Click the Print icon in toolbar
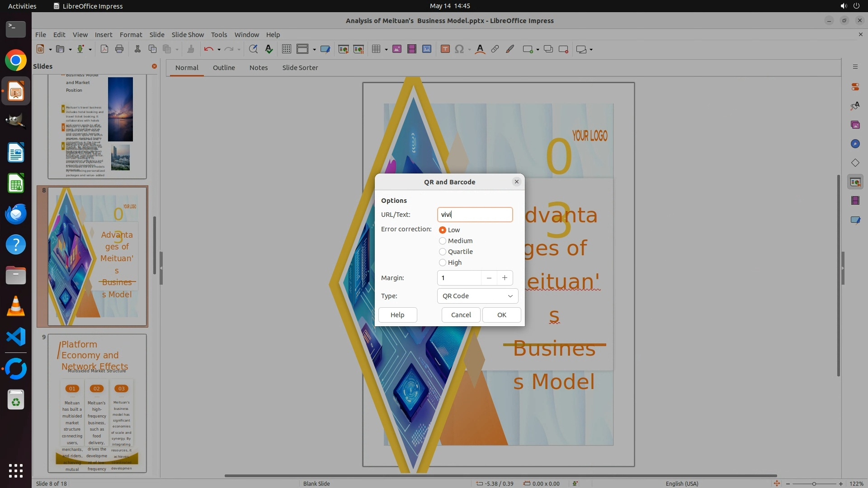 [x=119, y=49]
